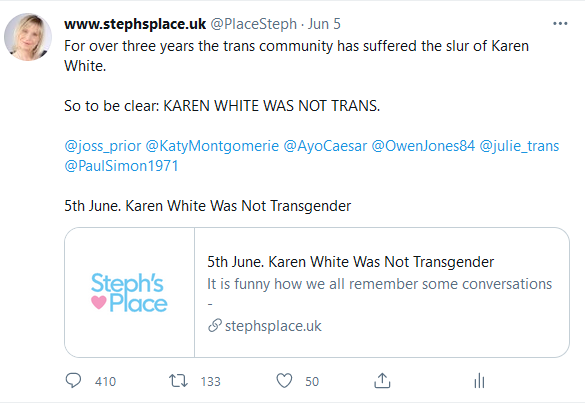Image resolution: width=585 pixels, height=406 pixels.
Task: Click the Steph's Place logo card image
Action: click(x=129, y=292)
